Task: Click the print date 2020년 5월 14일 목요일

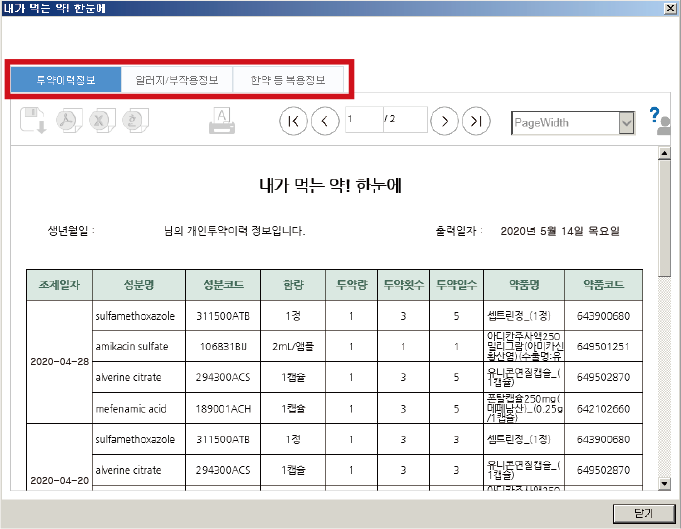Action: tap(560, 231)
